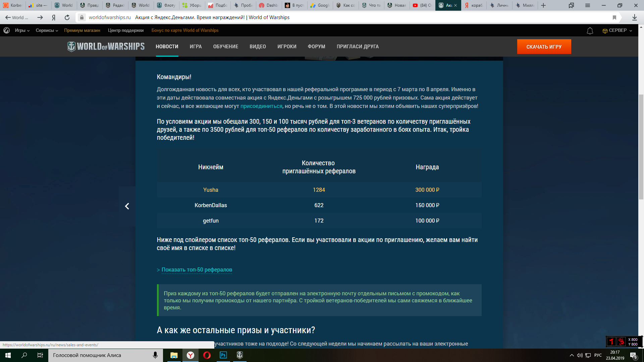Image resolution: width=644 pixels, height=362 pixels.
Task: Open the Премиум магазин link
Action: 82,31
